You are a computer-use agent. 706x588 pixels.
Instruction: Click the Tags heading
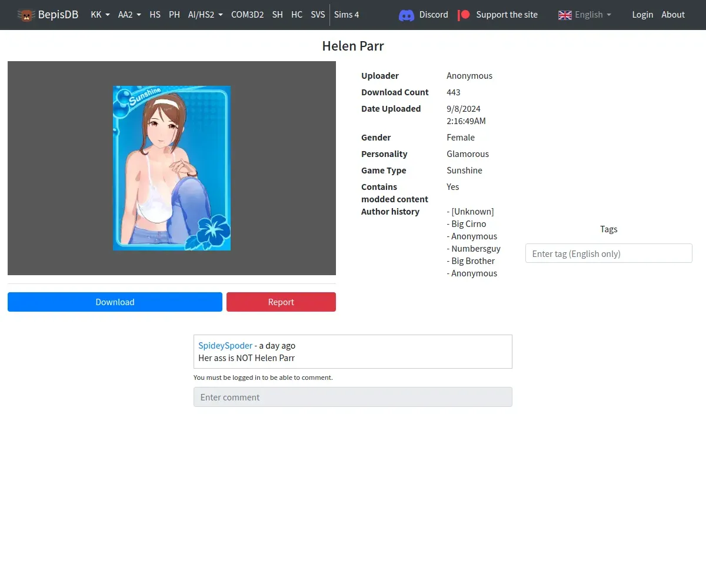[x=609, y=229]
